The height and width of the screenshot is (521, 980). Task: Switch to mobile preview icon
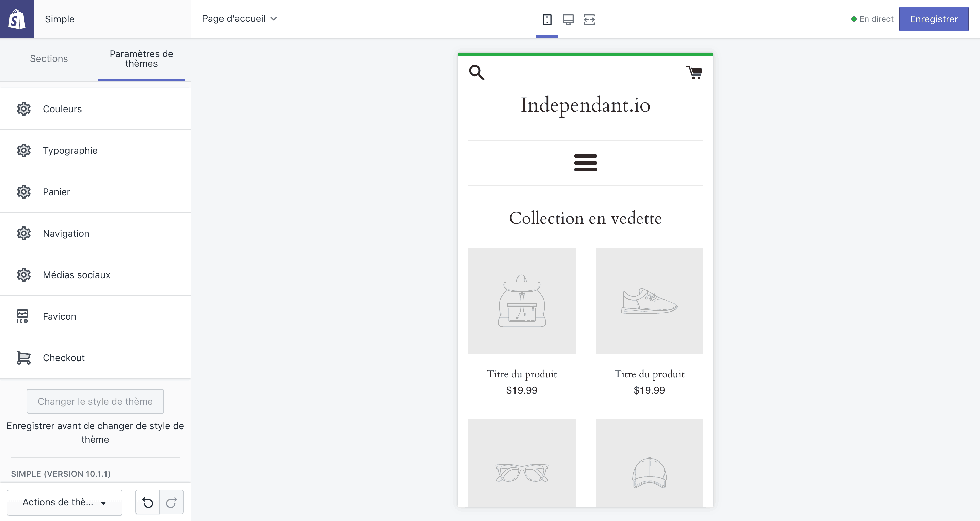tap(547, 19)
